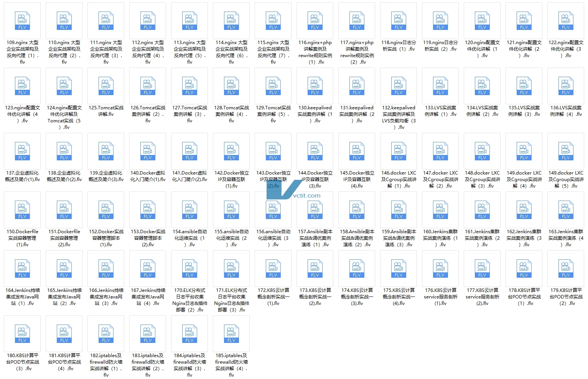This screenshot has height=379, width=588.
Task: Click '153.Docker实战容器管理脚本(2).flv' name
Action: tap(148, 238)
